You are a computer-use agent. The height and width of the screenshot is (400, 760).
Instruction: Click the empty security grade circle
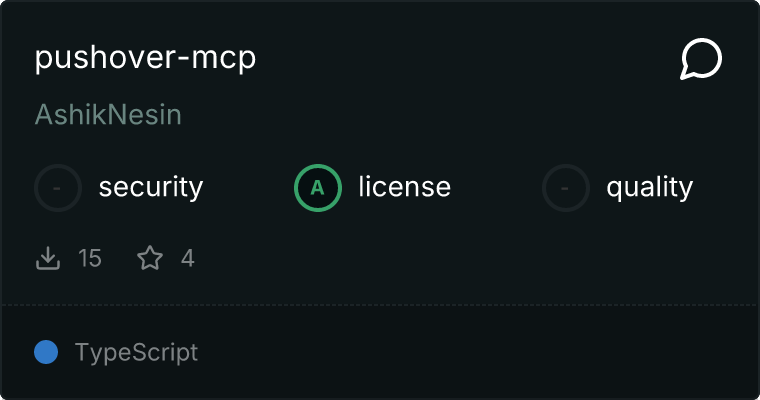click(58, 188)
